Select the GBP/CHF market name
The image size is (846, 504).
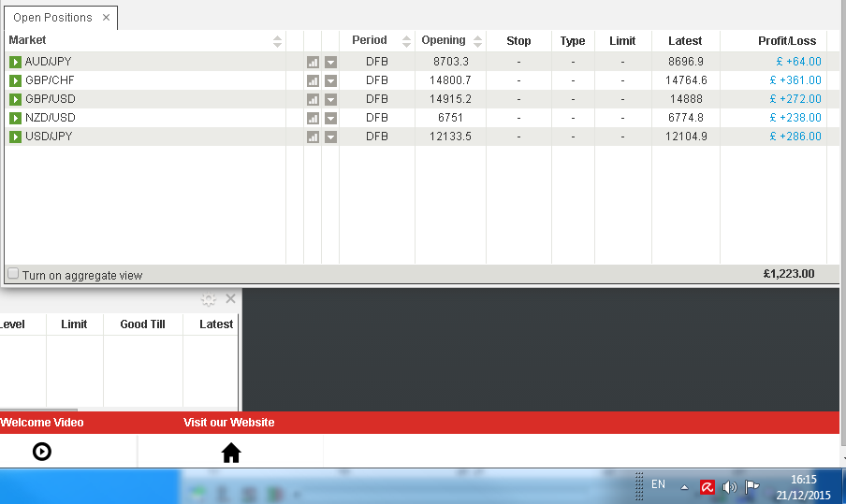pos(50,80)
